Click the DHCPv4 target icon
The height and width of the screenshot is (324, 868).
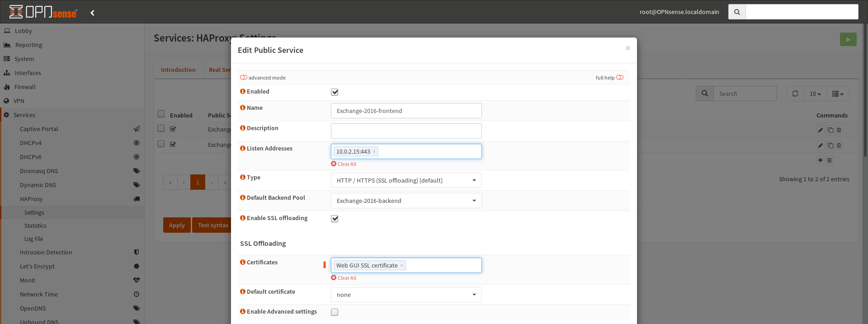point(137,143)
